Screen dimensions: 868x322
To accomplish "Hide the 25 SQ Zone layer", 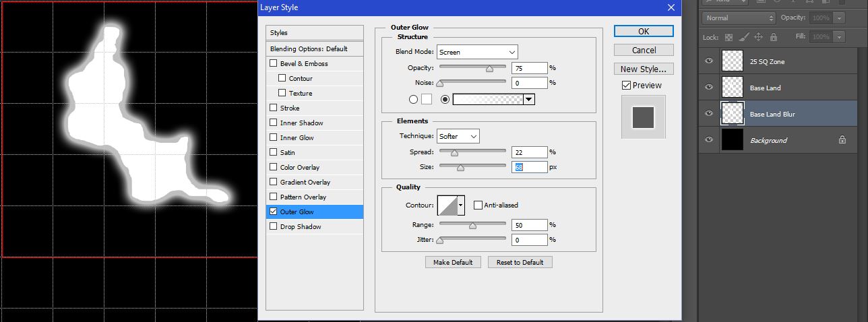I will tap(709, 61).
